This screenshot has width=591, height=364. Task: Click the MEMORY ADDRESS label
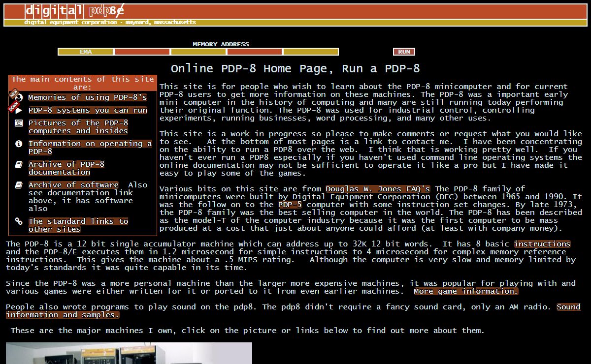[221, 44]
